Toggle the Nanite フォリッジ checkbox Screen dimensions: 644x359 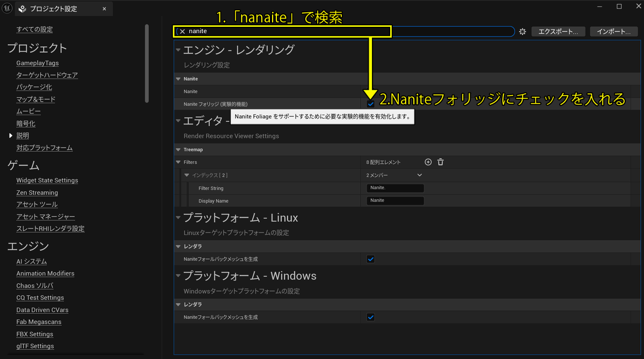click(x=370, y=104)
